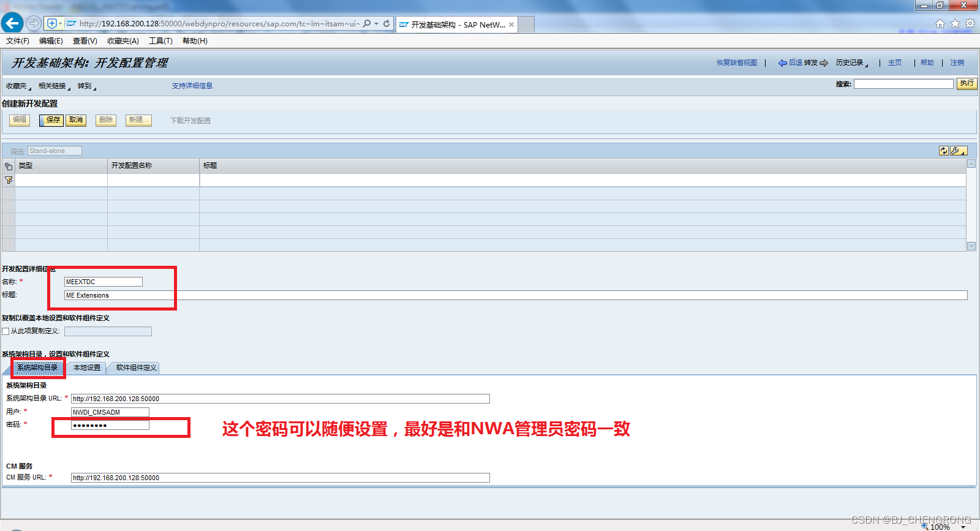Click the 新建... button

[x=138, y=120]
